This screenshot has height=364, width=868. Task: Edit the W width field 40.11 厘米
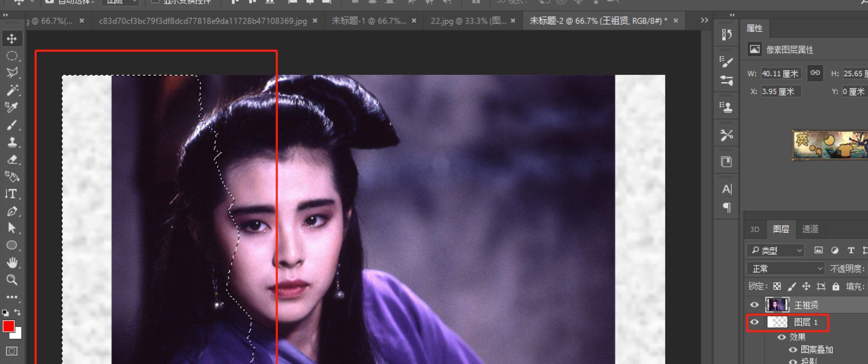click(780, 73)
